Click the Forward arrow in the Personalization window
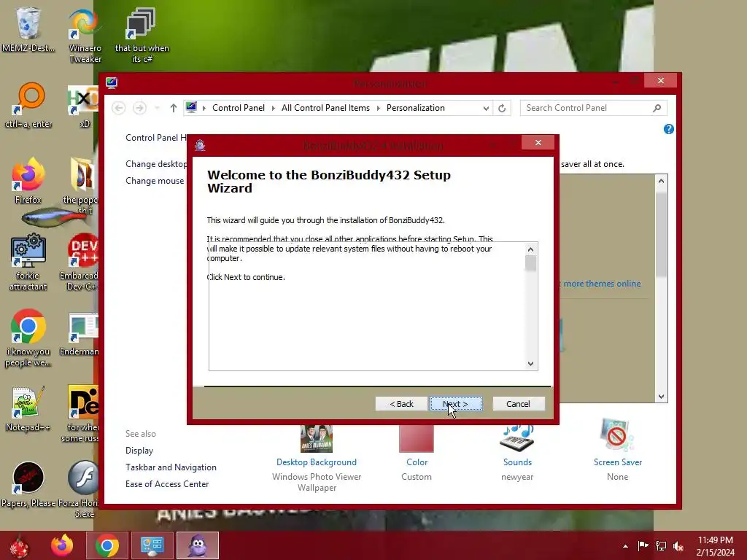747x560 pixels. tap(139, 108)
